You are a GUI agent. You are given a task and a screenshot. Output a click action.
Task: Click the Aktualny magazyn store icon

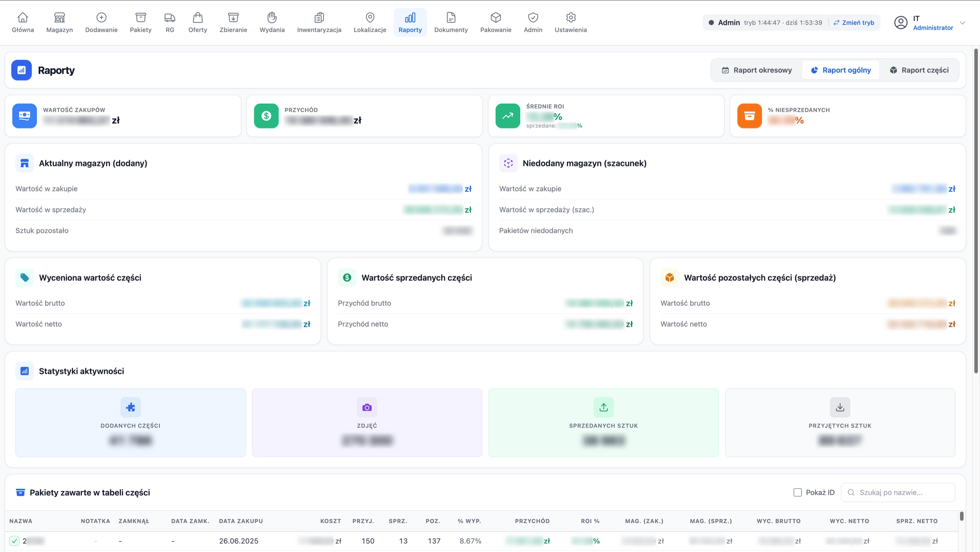[x=24, y=163]
